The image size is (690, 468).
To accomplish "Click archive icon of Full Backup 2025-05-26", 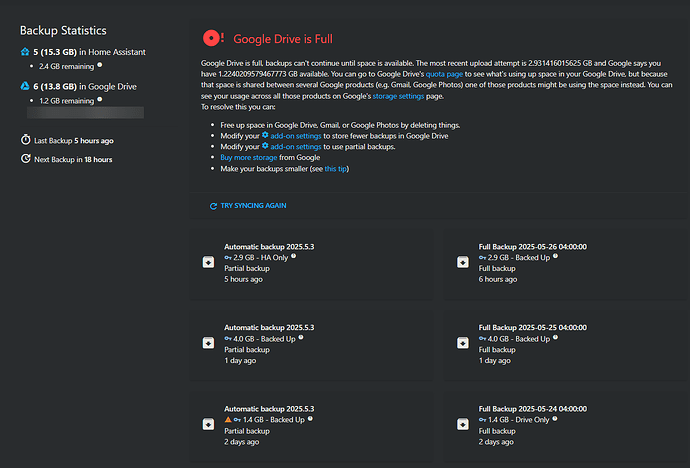I will tap(463, 262).
